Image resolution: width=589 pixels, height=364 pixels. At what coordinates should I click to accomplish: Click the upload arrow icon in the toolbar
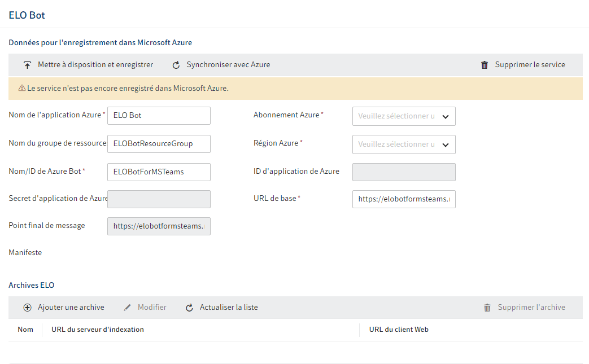[28, 65]
